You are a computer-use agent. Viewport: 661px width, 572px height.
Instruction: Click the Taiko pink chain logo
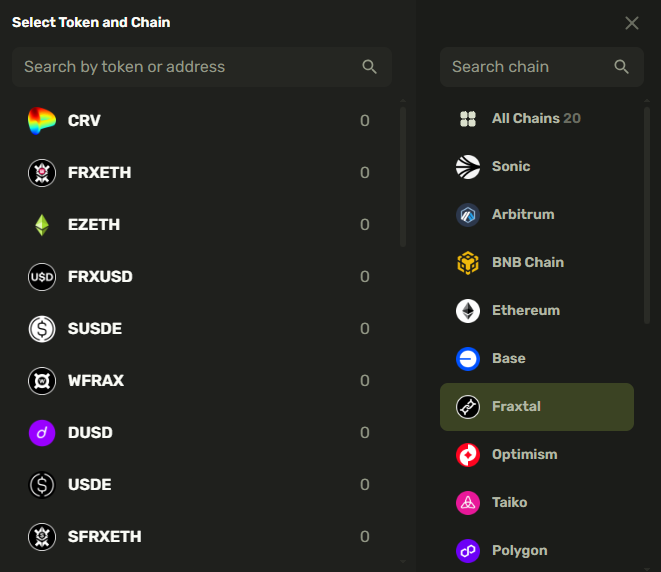(x=468, y=503)
